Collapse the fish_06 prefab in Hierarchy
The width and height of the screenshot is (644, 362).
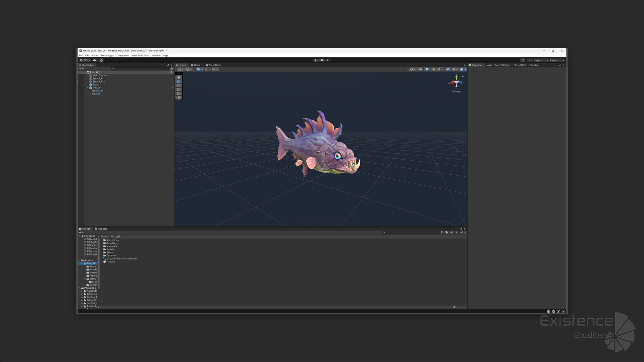88,88
